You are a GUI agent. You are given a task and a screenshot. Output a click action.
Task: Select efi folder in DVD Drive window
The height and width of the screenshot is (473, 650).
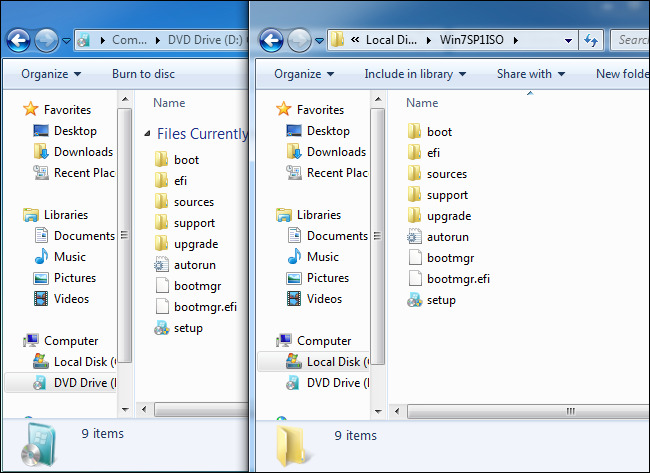click(171, 181)
